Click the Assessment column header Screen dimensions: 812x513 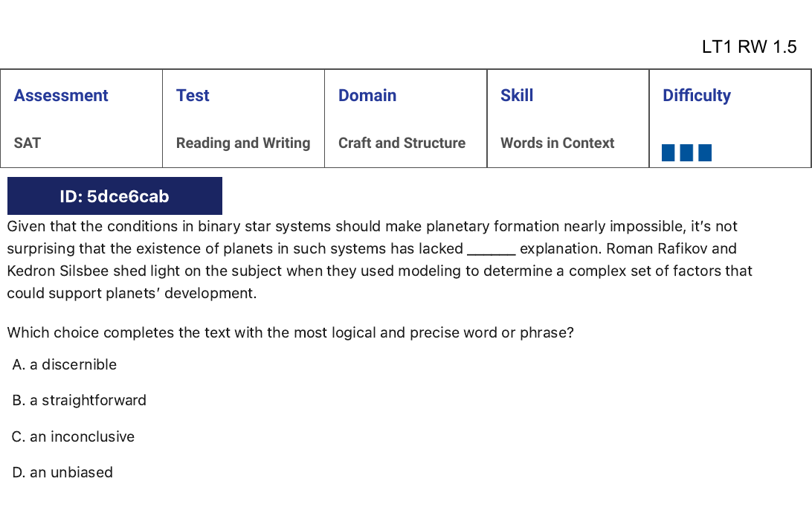(x=61, y=95)
